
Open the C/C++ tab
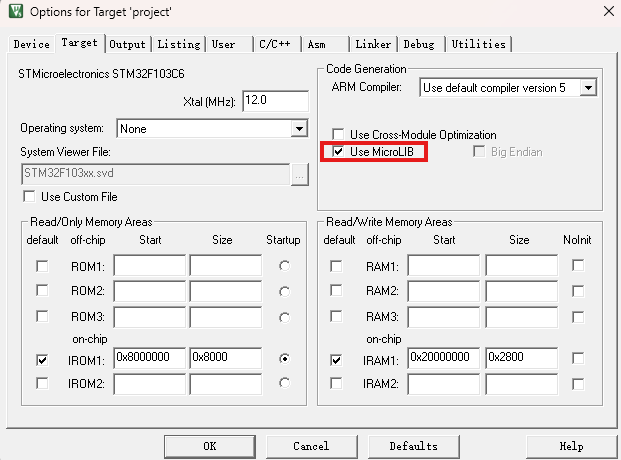point(275,44)
